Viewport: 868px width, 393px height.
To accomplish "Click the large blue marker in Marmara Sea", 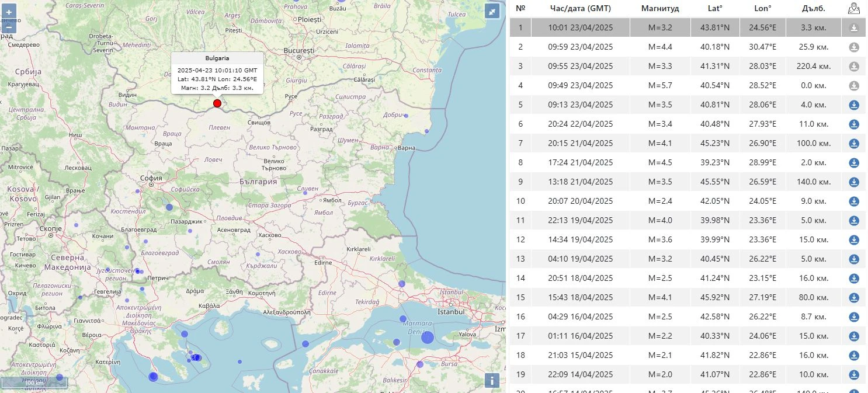I will 428,337.
